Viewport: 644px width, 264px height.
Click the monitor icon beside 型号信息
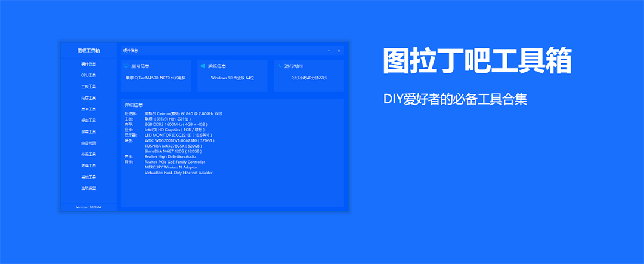pos(126,66)
